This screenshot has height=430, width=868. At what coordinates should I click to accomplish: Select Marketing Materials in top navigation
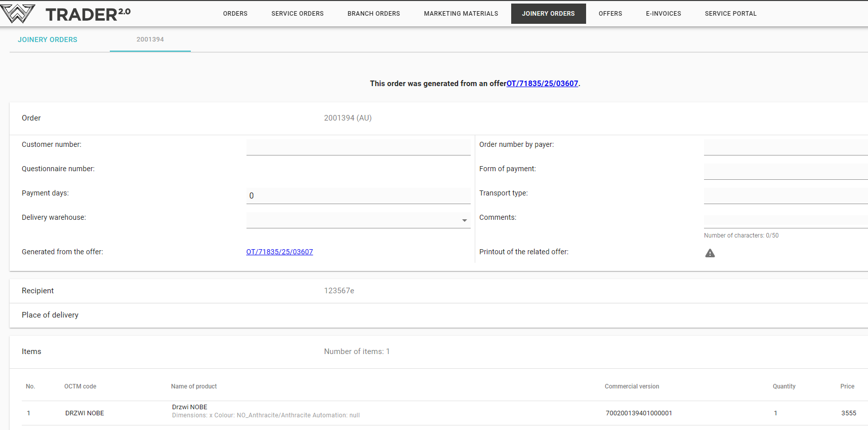coord(461,14)
